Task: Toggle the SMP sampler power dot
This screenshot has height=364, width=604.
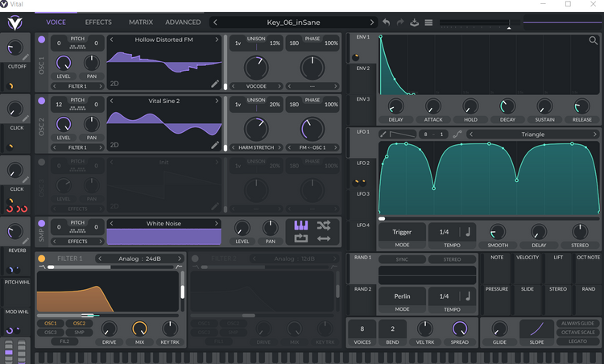Action: pos(42,223)
